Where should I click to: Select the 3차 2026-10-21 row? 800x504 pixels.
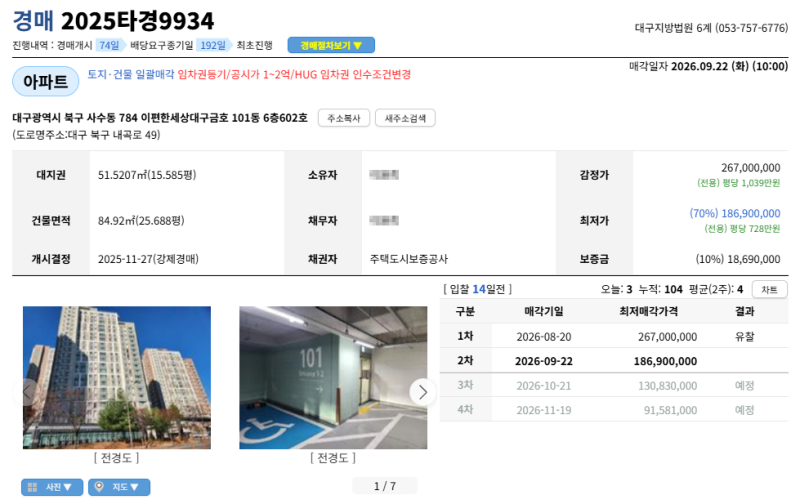(x=614, y=386)
